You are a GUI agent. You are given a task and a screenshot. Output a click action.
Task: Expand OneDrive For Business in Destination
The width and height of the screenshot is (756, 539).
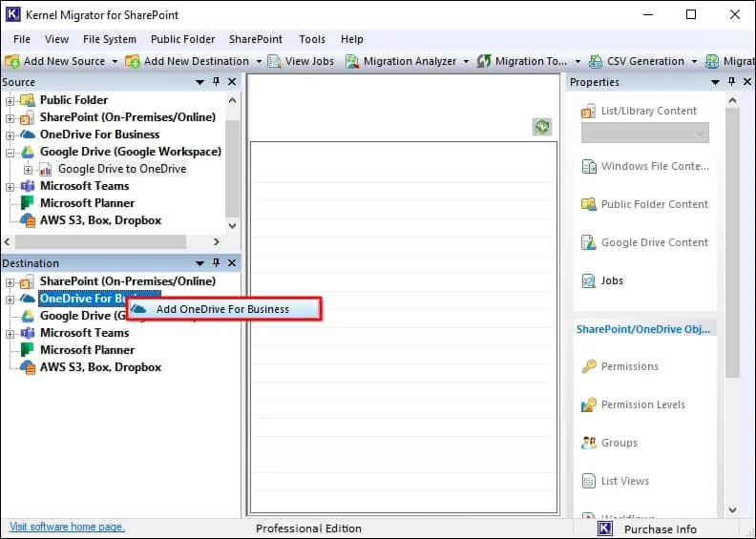(10, 300)
